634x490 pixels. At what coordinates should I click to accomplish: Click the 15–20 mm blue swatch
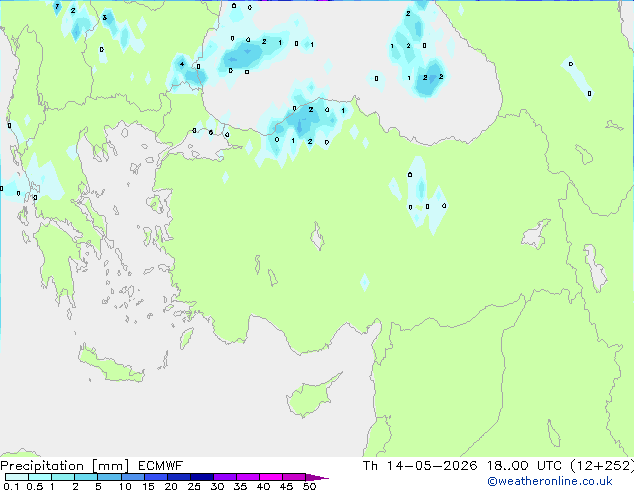(x=156, y=477)
